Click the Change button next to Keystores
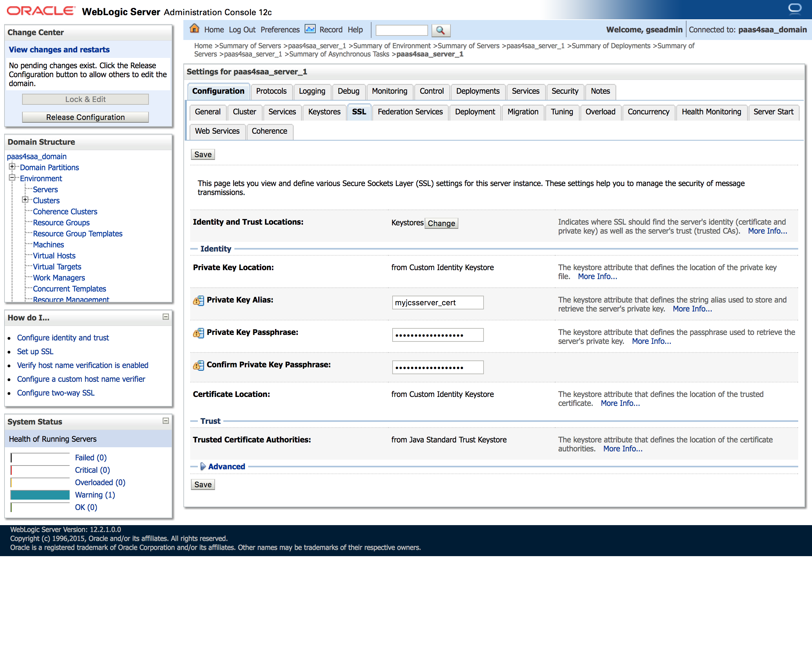The height and width of the screenshot is (654, 812). coord(441,223)
